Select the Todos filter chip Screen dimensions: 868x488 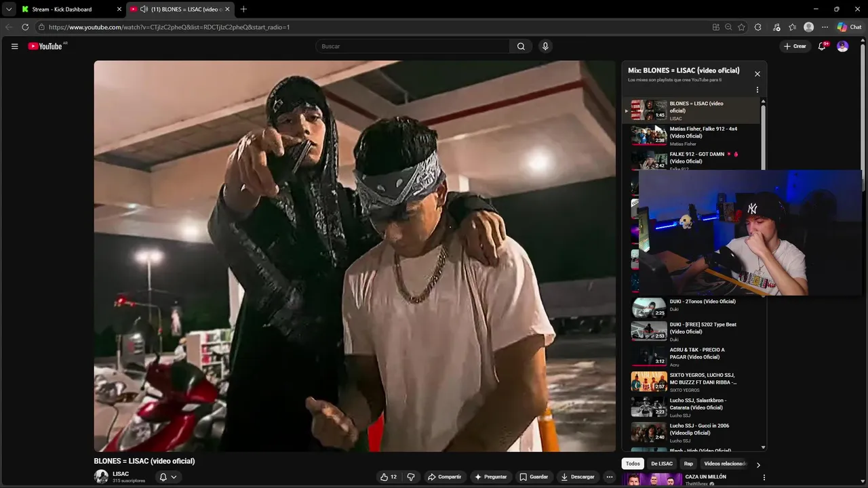point(633,464)
